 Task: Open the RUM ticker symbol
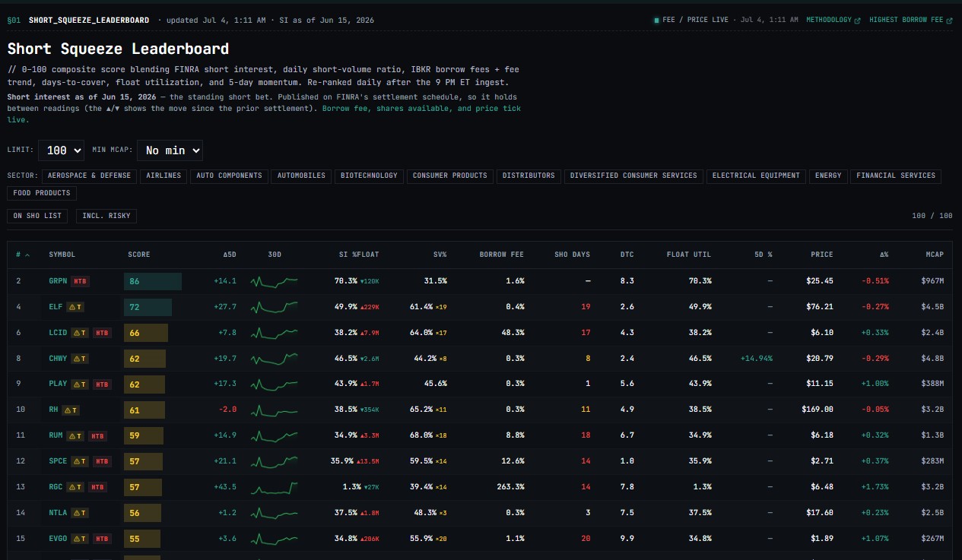coord(56,436)
